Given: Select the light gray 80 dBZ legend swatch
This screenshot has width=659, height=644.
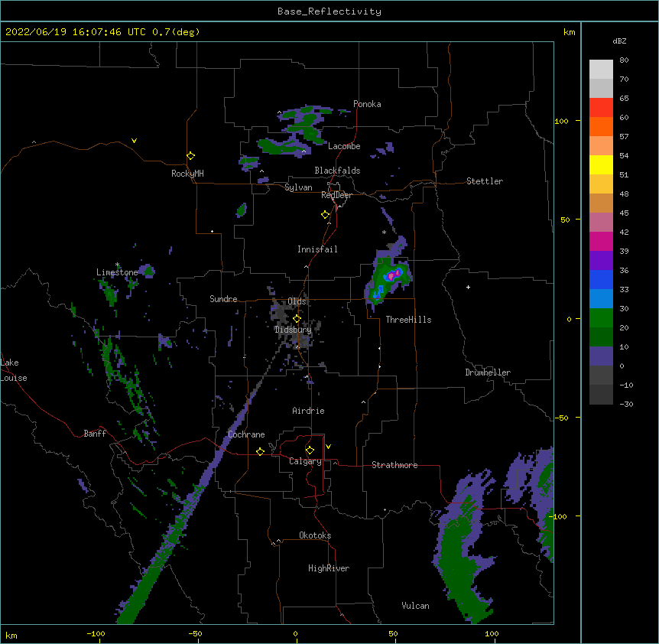Looking at the screenshot, I should [601, 69].
